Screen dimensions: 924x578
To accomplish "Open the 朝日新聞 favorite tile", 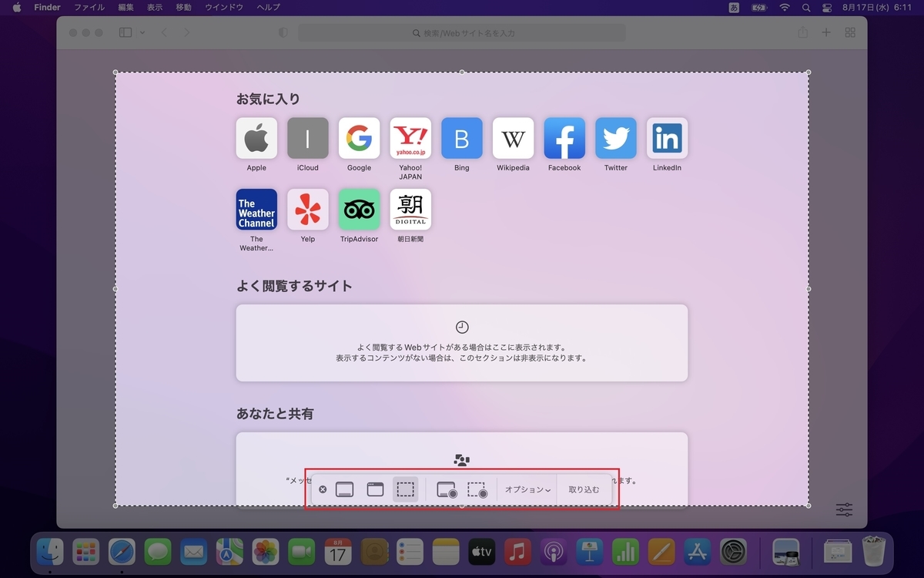I will [410, 210].
